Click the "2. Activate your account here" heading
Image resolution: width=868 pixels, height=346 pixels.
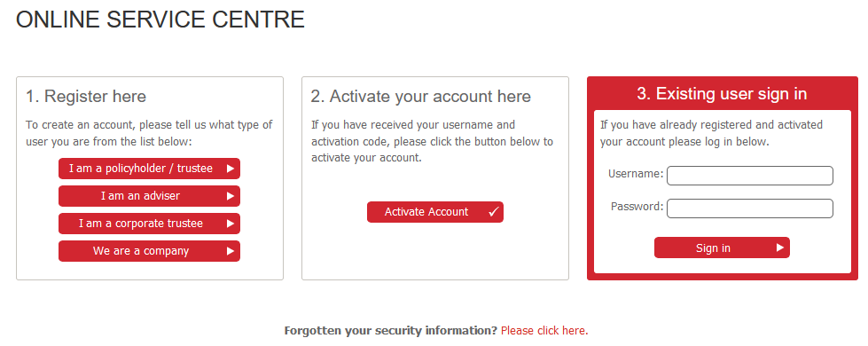click(421, 97)
